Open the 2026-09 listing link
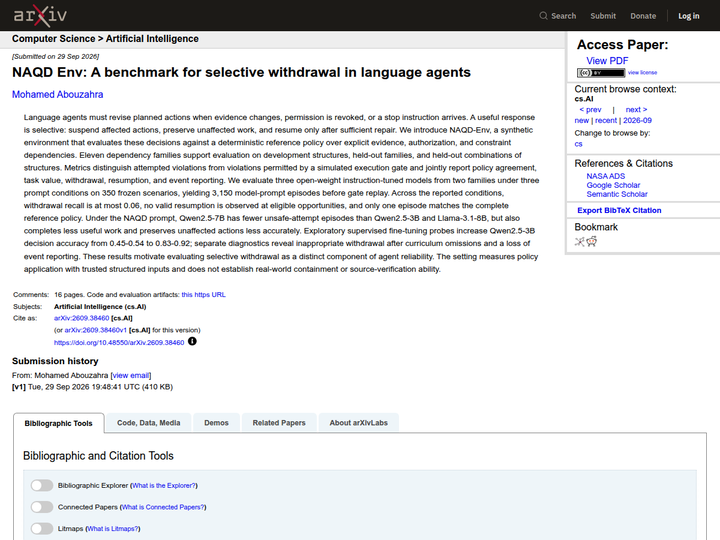 pos(637,120)
